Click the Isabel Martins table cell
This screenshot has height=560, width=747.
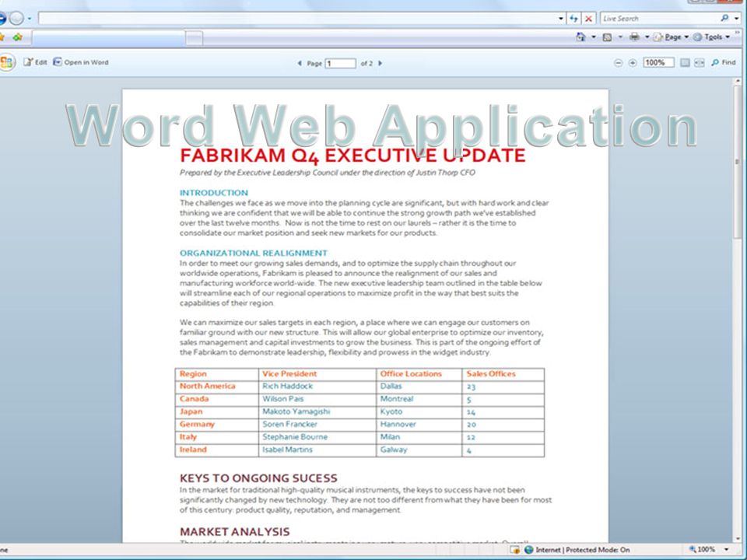(x=317, y=450)
